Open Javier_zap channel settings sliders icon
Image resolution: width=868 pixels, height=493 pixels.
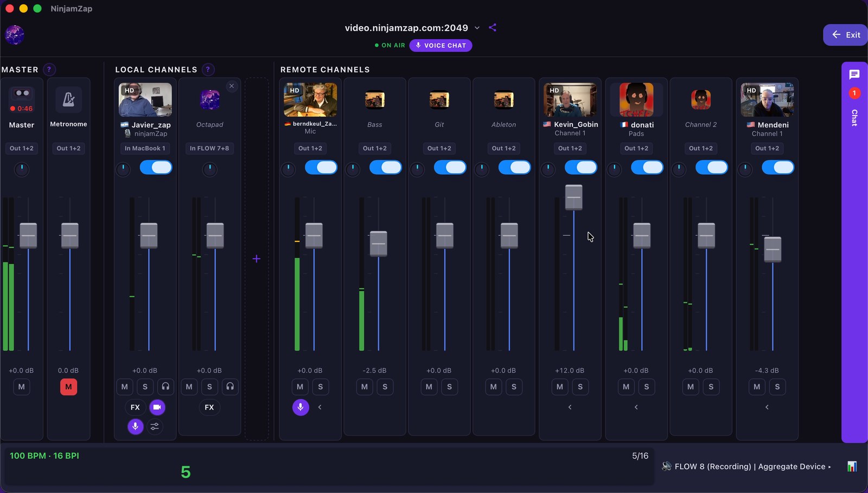(155, 427)
